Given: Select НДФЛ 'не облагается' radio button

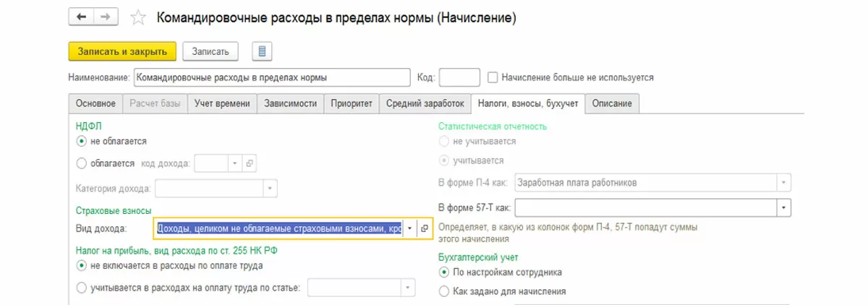Looking at the screenshot, I should coord(81,142).
